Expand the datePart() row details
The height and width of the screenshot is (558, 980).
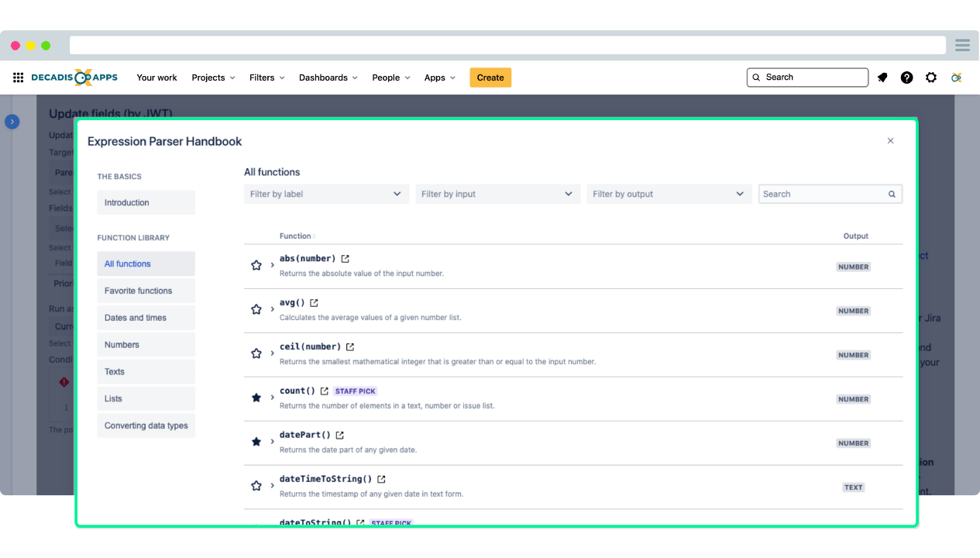(x=273, y=442)
